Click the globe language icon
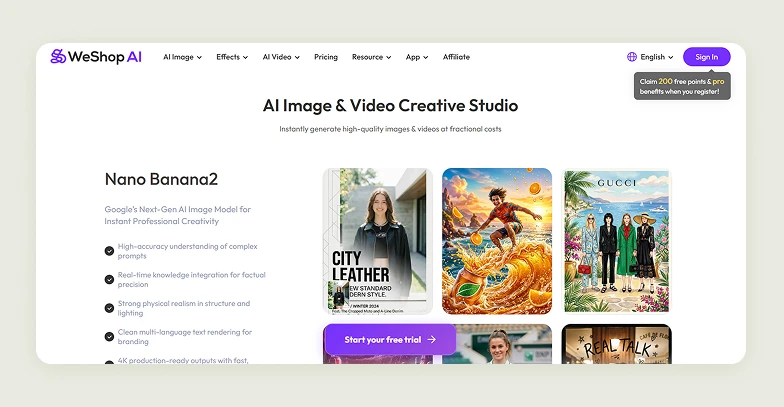This screenshot has height=407, width=784. (632, 57)
